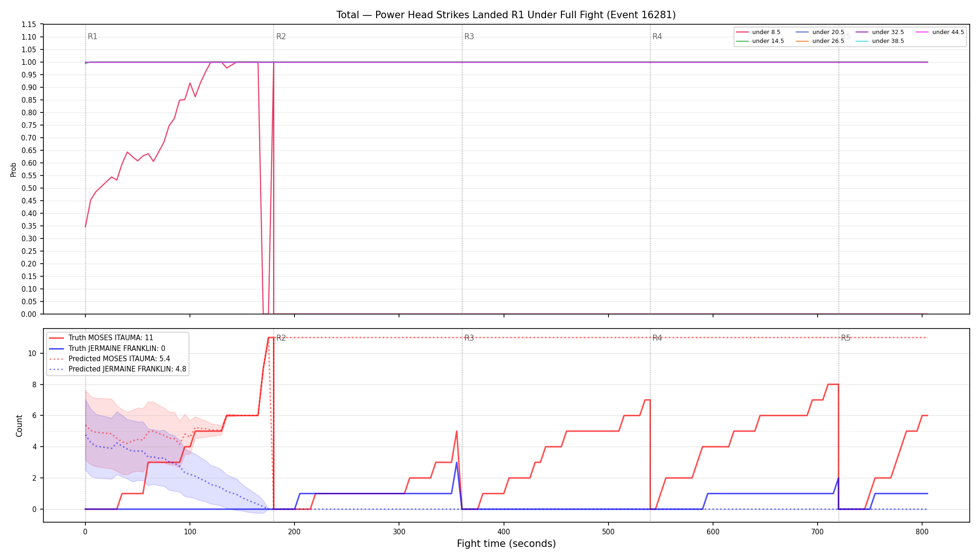Click the 200 tick on time axis
The width and height of the screenshot is (980, 560).
pos(294,531)
